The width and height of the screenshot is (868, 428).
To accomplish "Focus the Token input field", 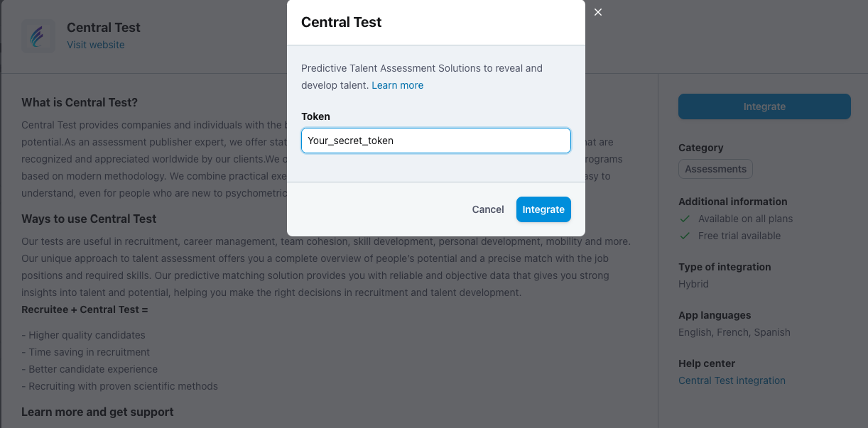I will pyautogui.click(x=436, y=141).
